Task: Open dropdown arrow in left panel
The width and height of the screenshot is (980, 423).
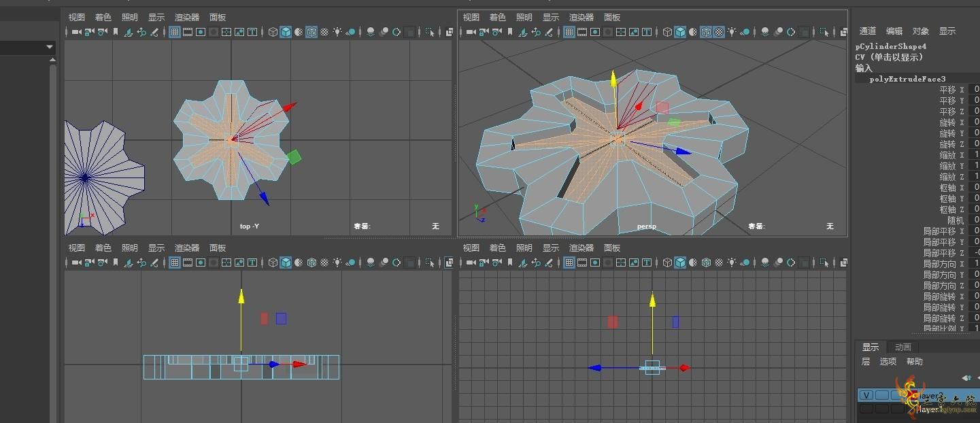Action: [50, 47]
